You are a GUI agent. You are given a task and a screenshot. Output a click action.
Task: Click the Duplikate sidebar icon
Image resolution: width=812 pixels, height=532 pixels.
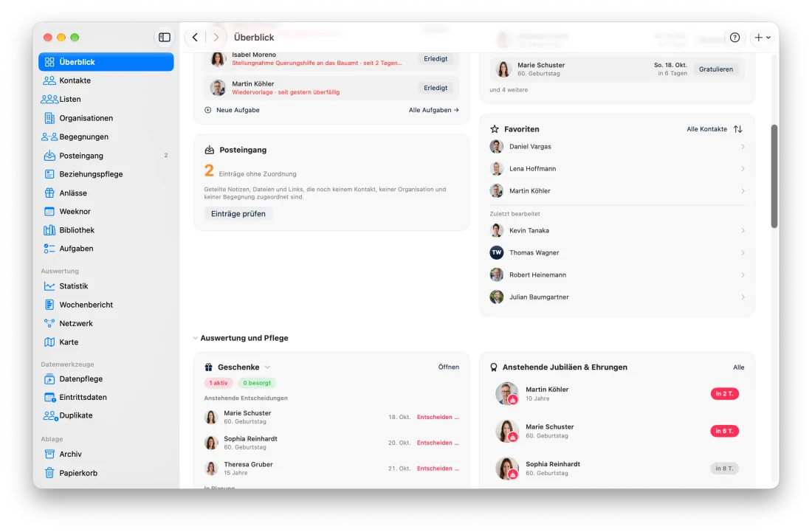click(50, 415)
